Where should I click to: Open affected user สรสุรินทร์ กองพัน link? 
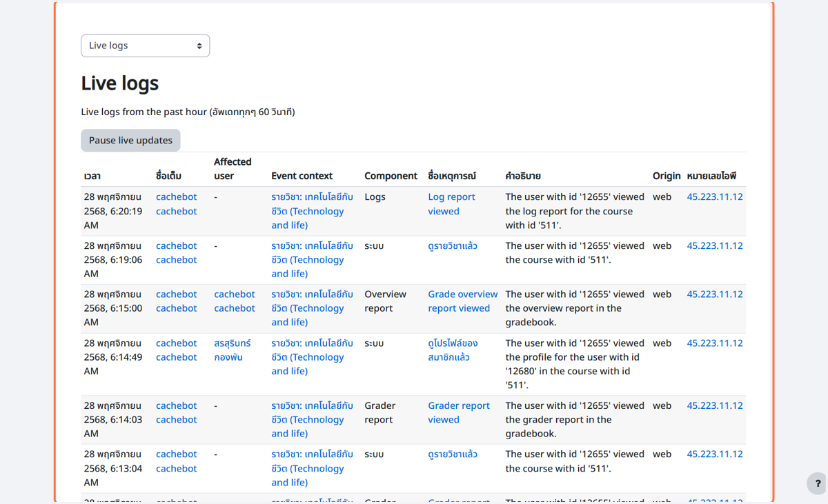[x=233, y=350]
